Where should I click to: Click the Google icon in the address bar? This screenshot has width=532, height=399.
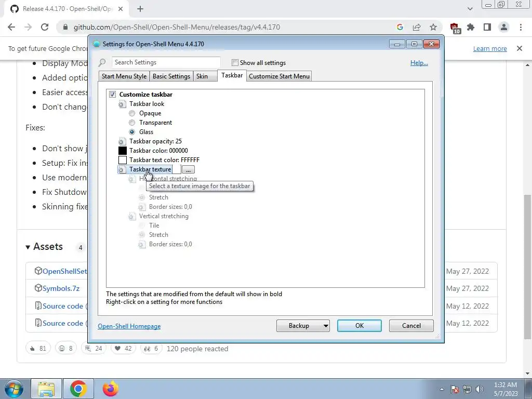[x=400, y=27]
